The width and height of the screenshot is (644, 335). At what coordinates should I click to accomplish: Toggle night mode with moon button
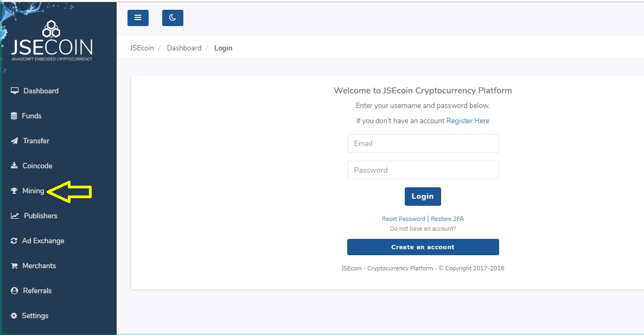click(173, 18)
